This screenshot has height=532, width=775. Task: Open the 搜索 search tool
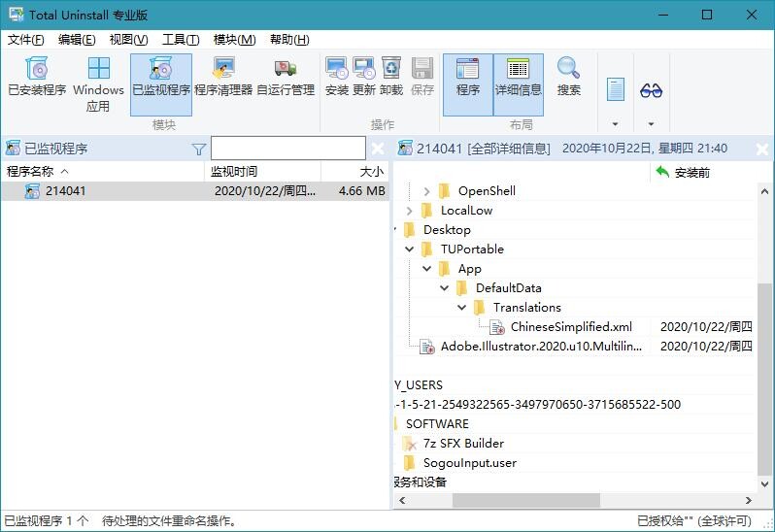pyautogui.click(x=569, y=77)
